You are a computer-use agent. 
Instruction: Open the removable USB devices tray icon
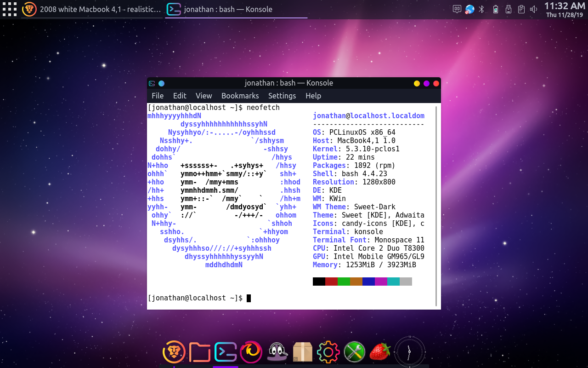pos(509,9)
